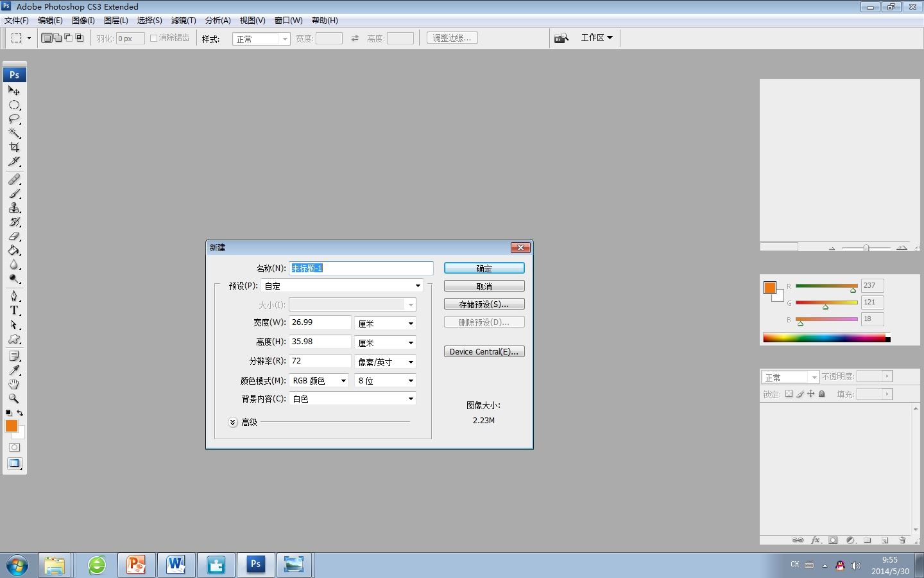Select the Path Selection tool
The height and width of the screenshot is (578, 924).
pyautogui.click(x=14, y=324)
